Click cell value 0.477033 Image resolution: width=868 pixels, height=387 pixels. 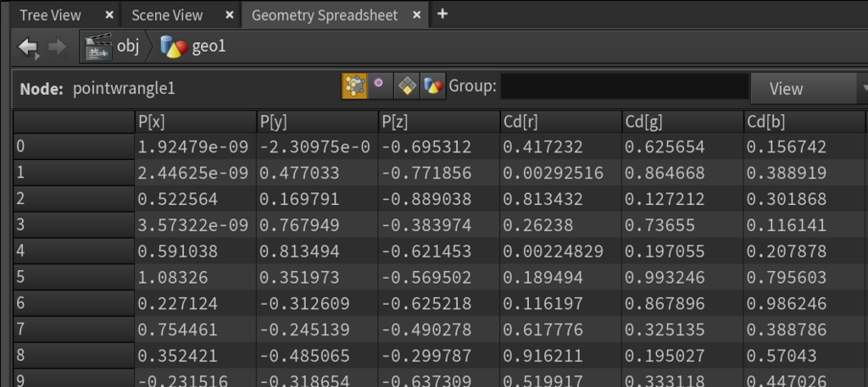tap(299, 173)
